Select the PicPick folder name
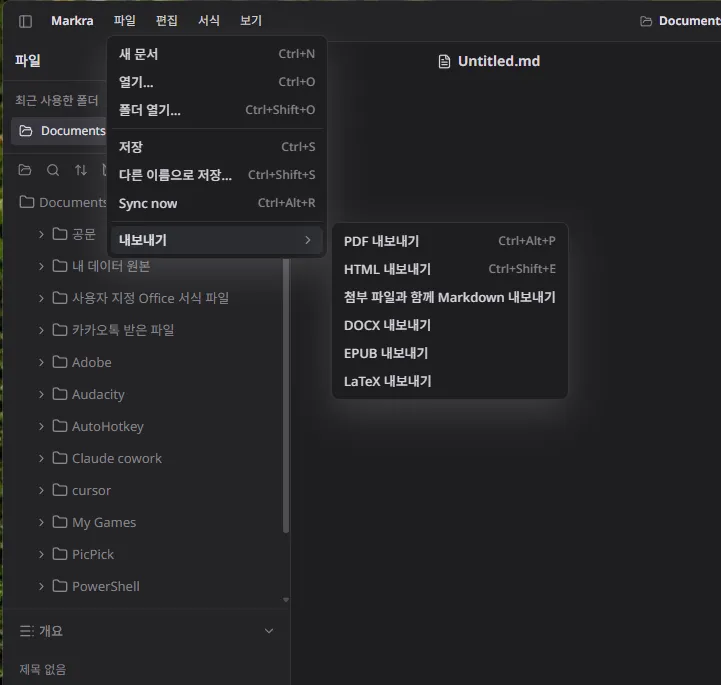 (x=93, y=554)
